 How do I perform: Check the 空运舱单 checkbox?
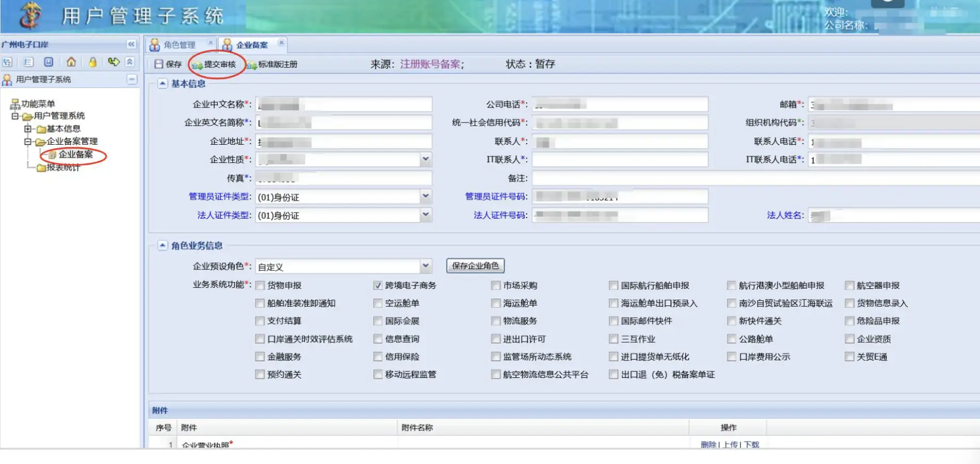[x=378, y=303]
